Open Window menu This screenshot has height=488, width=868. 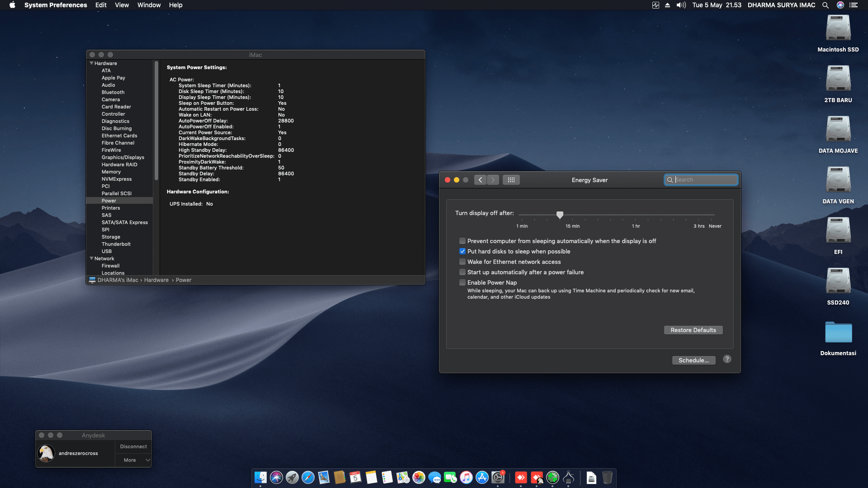click(149, 5)
